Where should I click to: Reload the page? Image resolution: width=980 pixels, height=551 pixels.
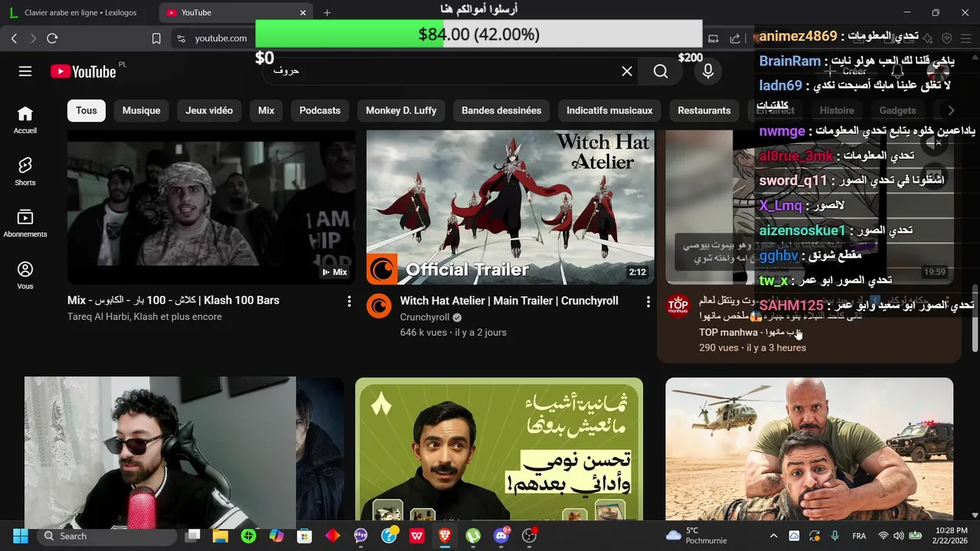coord(52,38)
